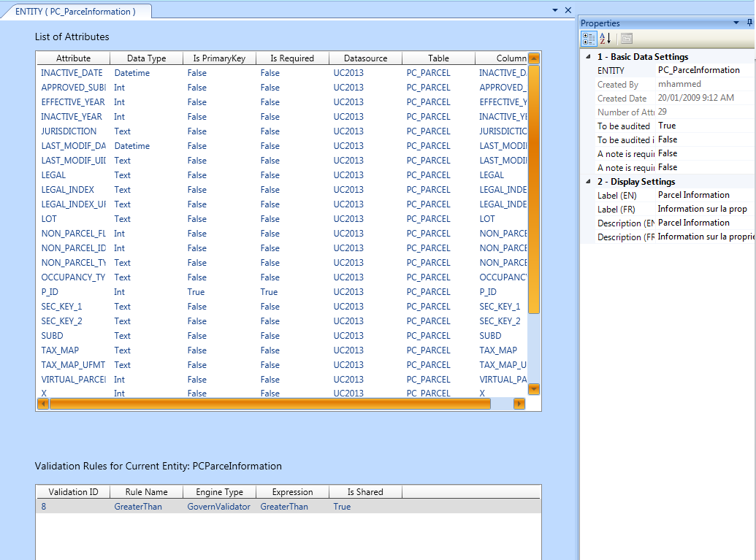Collapse the Basic Data Settings category
The height and width of the screenshot is (560, 756).
point(589,57)
